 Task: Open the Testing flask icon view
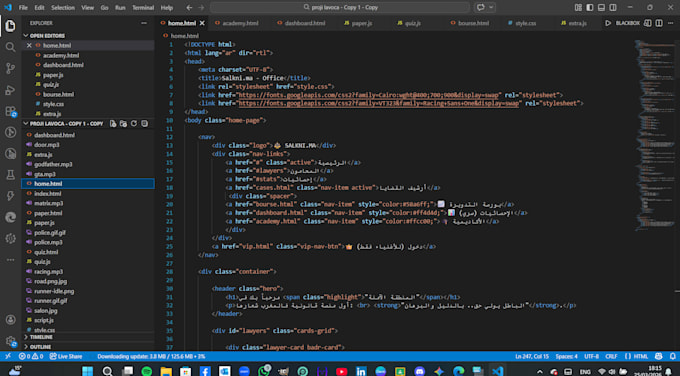pyautogui.click(x=10, y=174)
